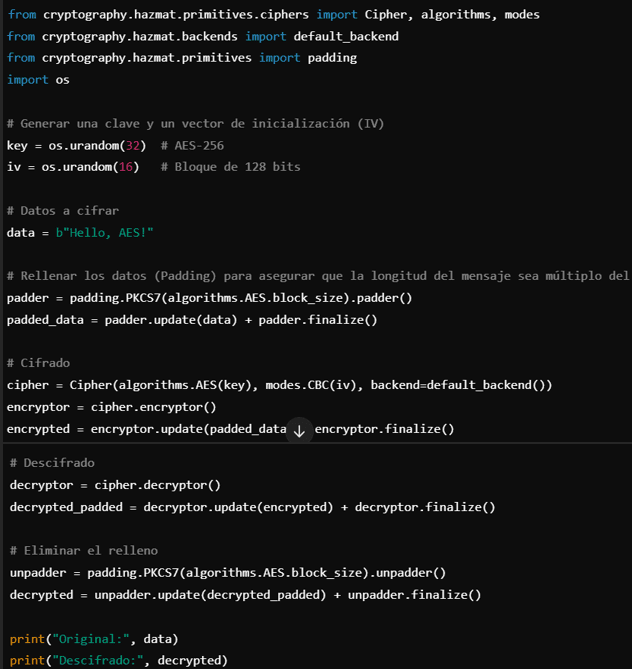Click the line starting 'decrypted = unpadder.update'
Viewport: 632px width, 669px height.
click(245, 595)
